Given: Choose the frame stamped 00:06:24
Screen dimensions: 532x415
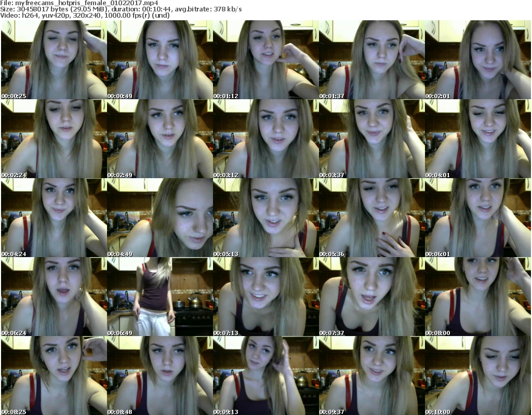Looking at the screenshot, I should click(54, 297).
